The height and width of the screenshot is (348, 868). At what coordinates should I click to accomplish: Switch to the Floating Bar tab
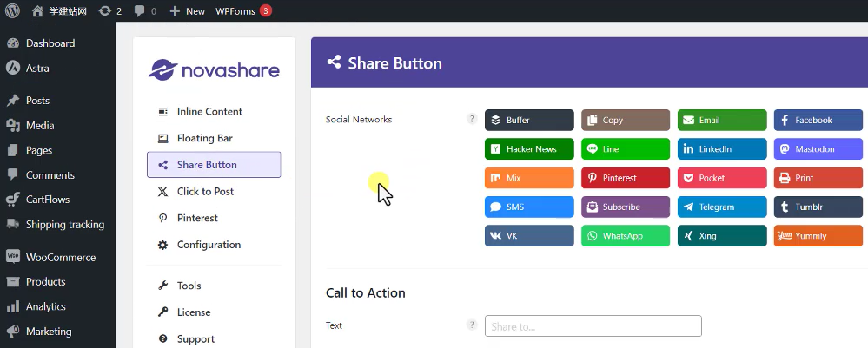coord(204,138)
